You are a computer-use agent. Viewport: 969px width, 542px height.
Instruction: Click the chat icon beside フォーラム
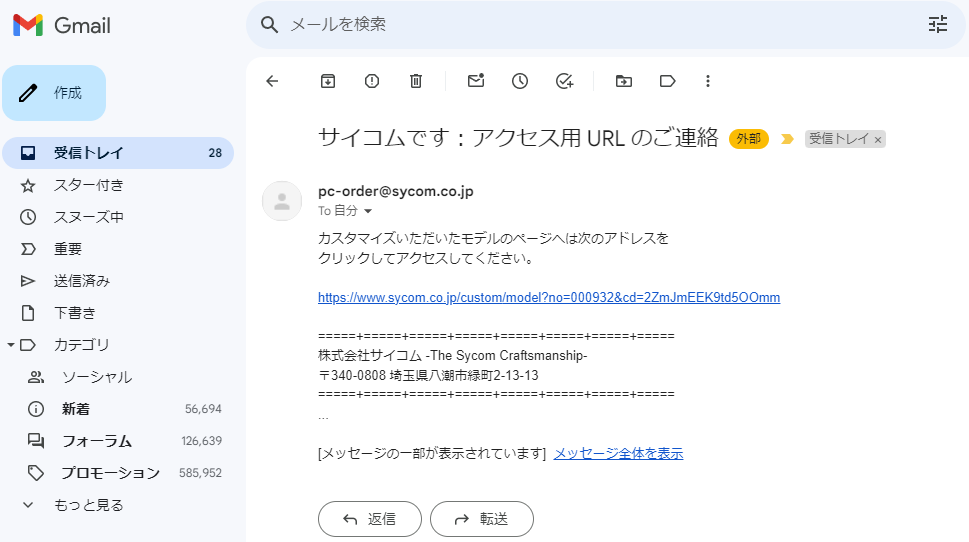tap(36, 441)
